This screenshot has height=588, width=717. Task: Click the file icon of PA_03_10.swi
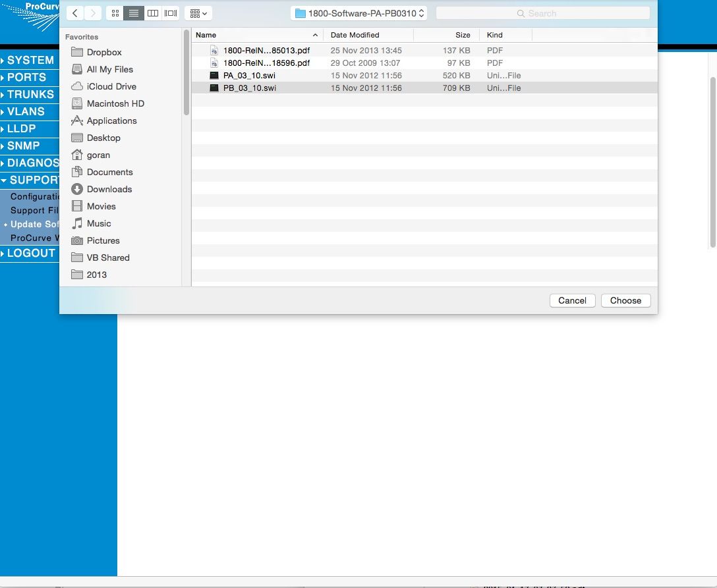[x=214, y=75]
